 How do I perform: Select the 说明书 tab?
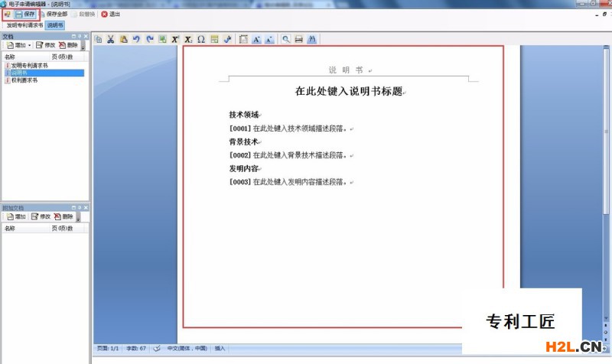click(x=55, y=25)
